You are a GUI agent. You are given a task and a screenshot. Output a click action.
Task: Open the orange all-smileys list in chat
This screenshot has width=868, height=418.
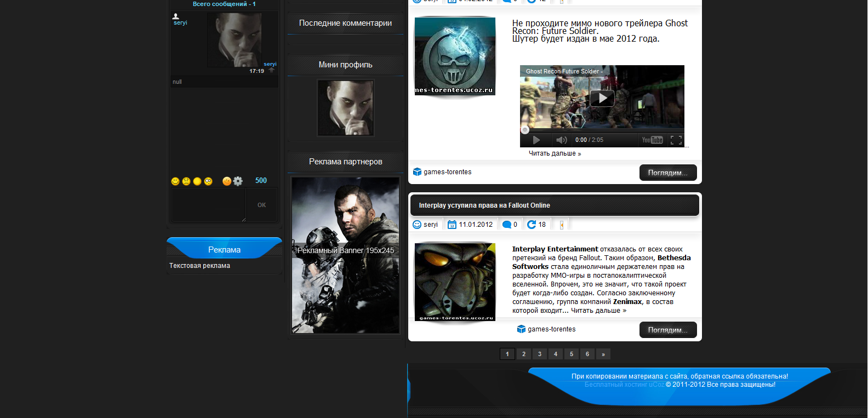tap(227, 181)
